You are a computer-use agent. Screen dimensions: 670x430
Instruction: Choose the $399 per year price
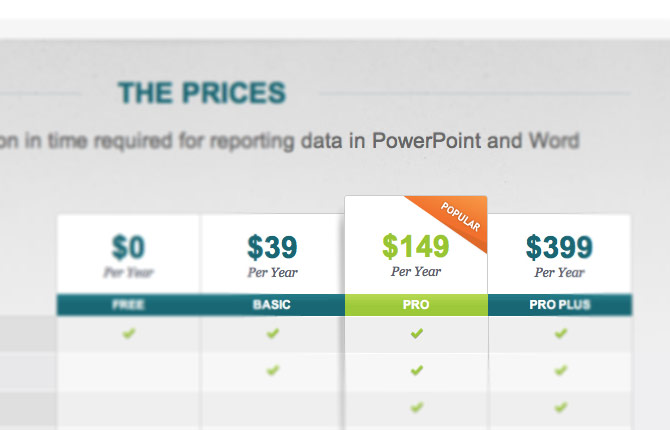click(x=559, y=256)
